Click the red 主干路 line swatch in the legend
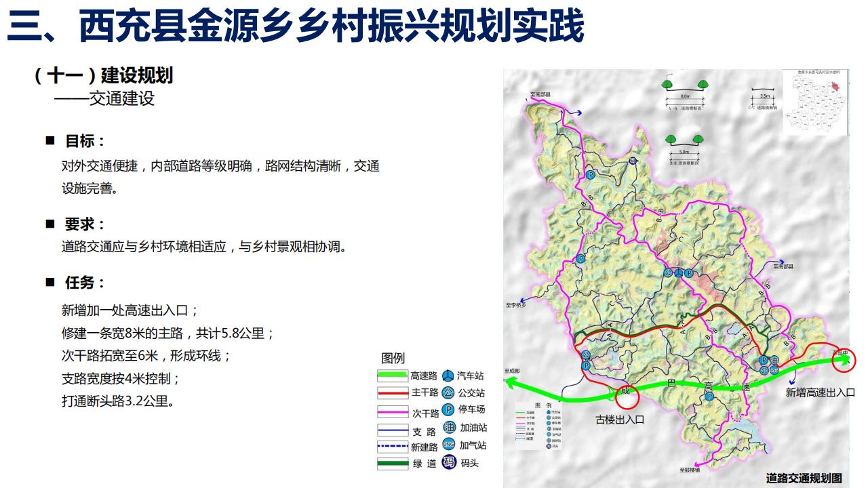 click(x=393, y=393)
